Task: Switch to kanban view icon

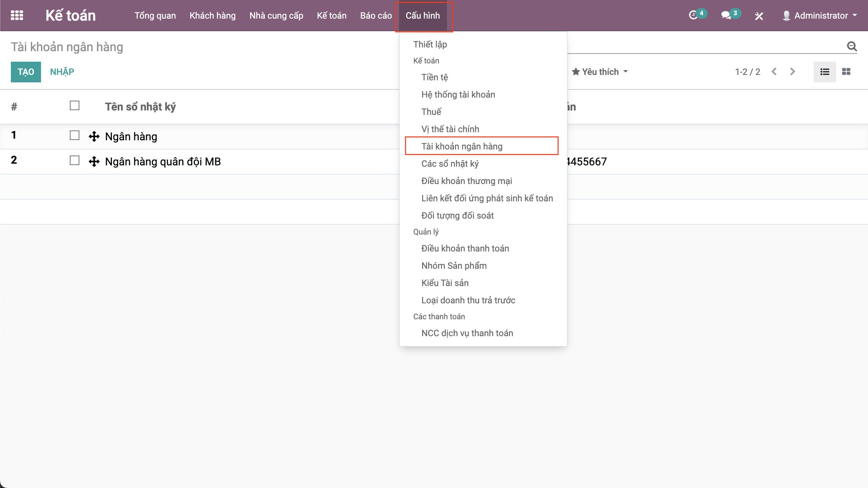Action: [x=846, y=72]
